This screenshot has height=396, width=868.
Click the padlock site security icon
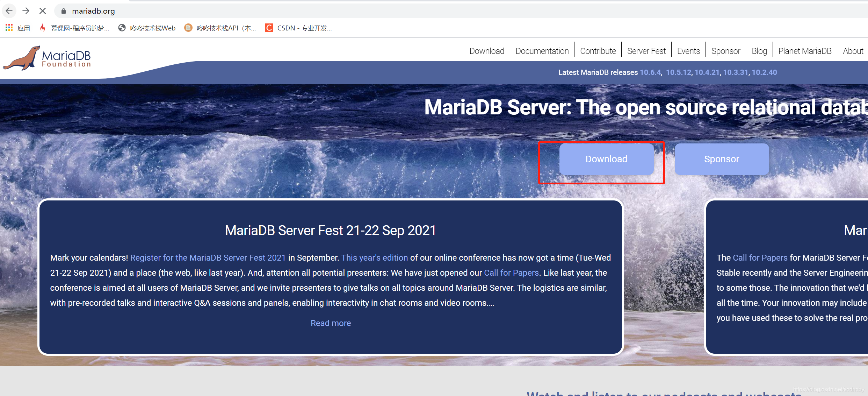(x=63, y=11)
